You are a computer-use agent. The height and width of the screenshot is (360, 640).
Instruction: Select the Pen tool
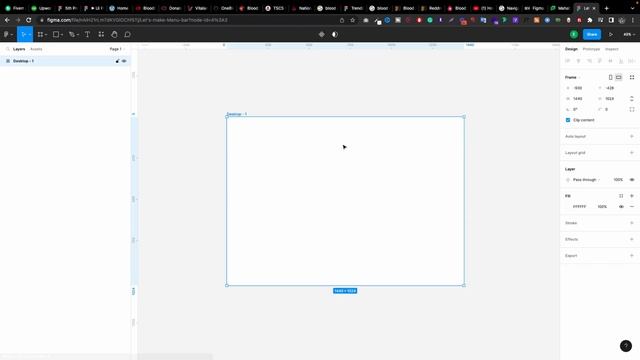[72, 35]
